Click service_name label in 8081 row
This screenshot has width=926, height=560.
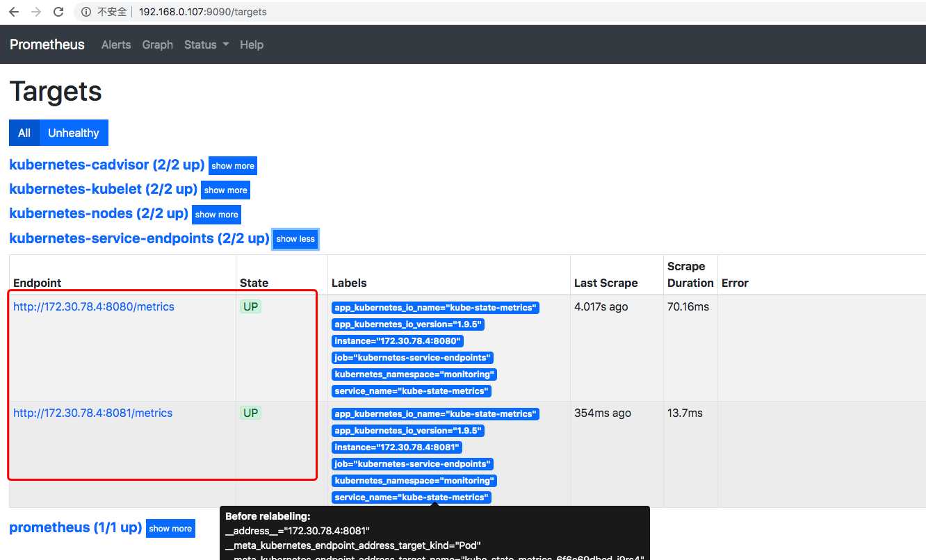coord(412,497)
